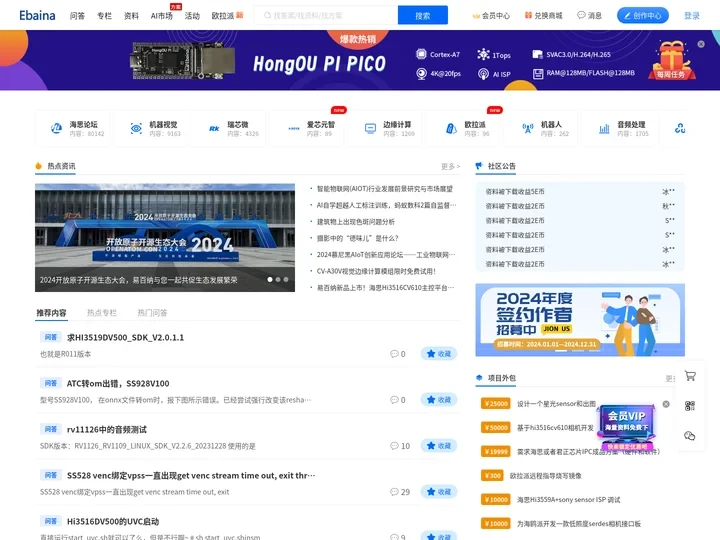The width and height of the screenshot is (720, 540).
Task: Open 消息 messages
Action: point(589,16)
